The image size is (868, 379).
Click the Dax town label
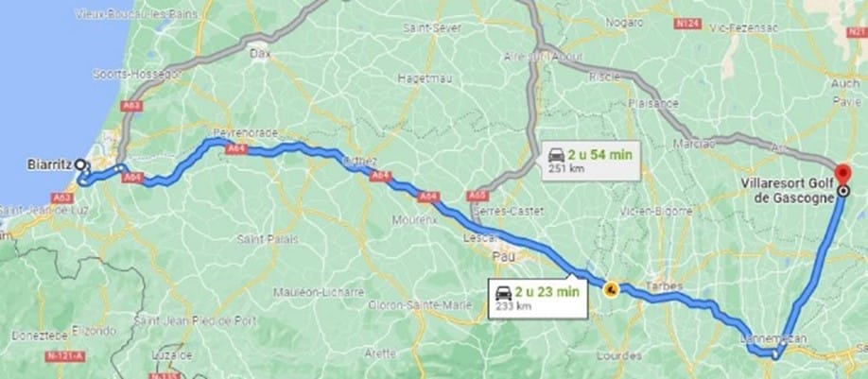click(x=259, y=54)
